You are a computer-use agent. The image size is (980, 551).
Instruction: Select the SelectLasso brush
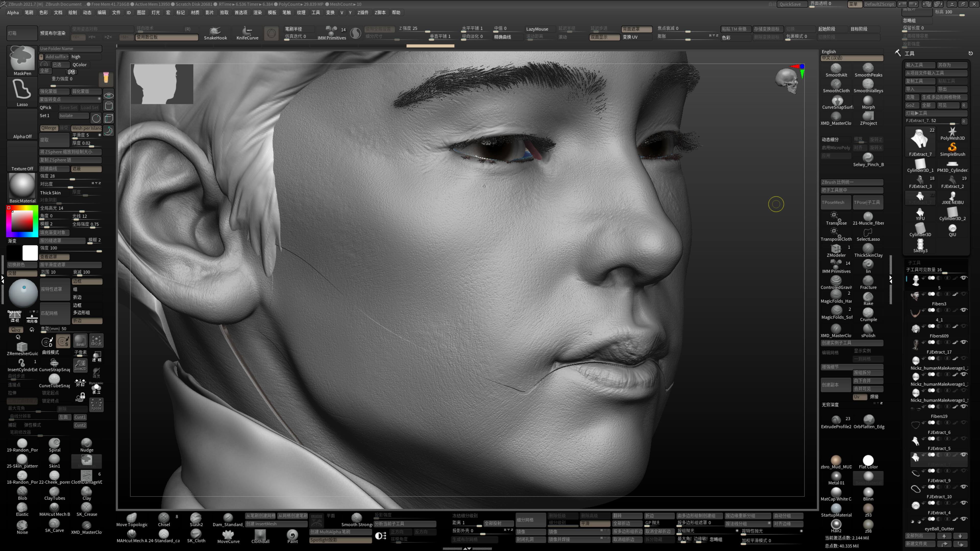pyautogui.click(x=868, y=234)
